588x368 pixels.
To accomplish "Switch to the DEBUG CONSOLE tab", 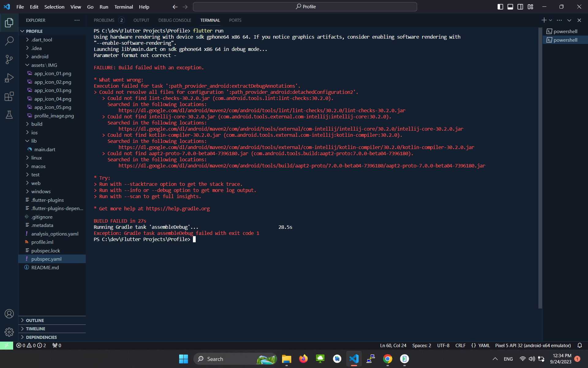I will (175, 20).
